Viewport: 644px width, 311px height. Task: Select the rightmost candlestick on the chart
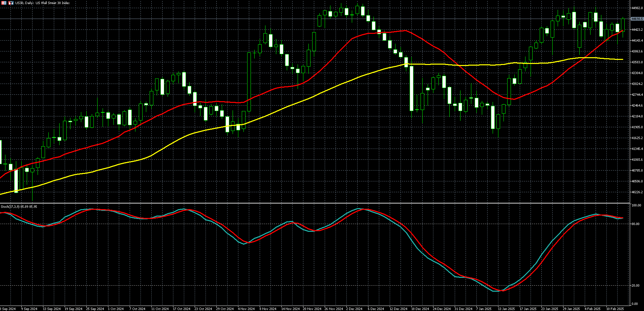(623, 25)
